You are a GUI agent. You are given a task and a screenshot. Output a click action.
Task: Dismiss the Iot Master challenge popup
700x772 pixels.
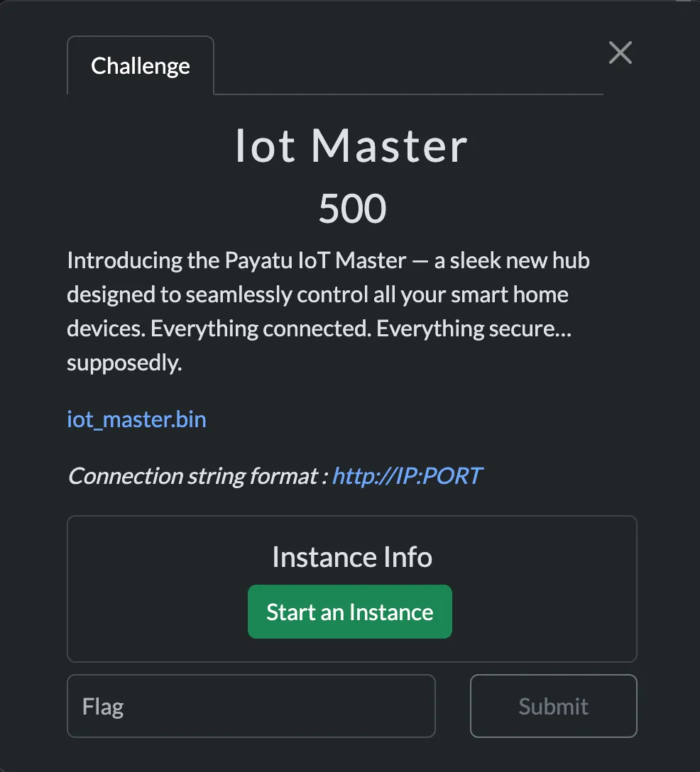[620, 53]
